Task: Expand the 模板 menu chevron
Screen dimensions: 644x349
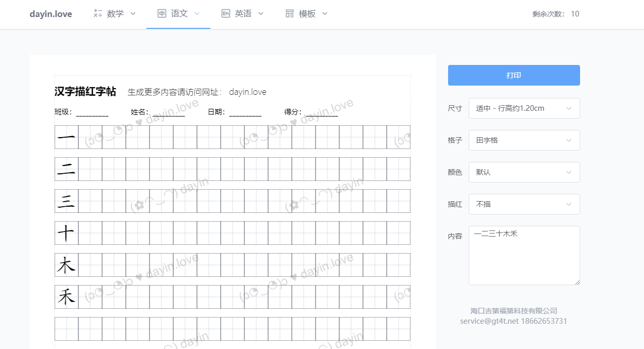Action: [325, 14]
